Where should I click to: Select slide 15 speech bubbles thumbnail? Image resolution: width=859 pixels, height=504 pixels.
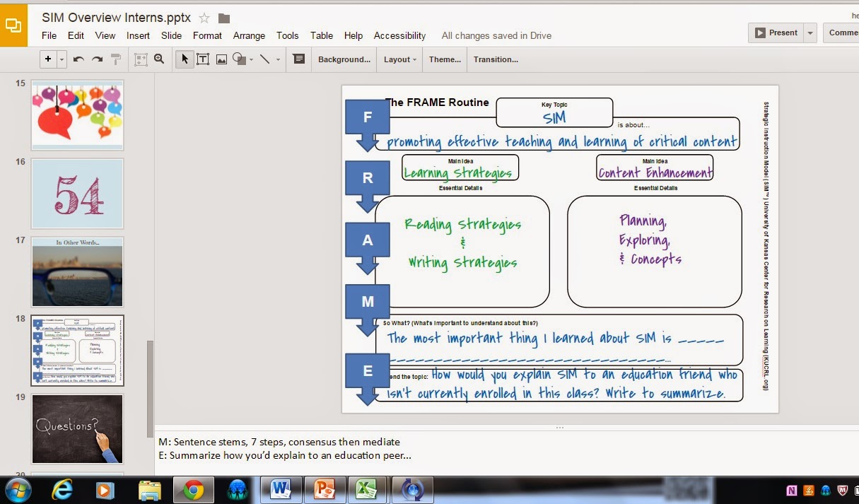click(77, 115)
